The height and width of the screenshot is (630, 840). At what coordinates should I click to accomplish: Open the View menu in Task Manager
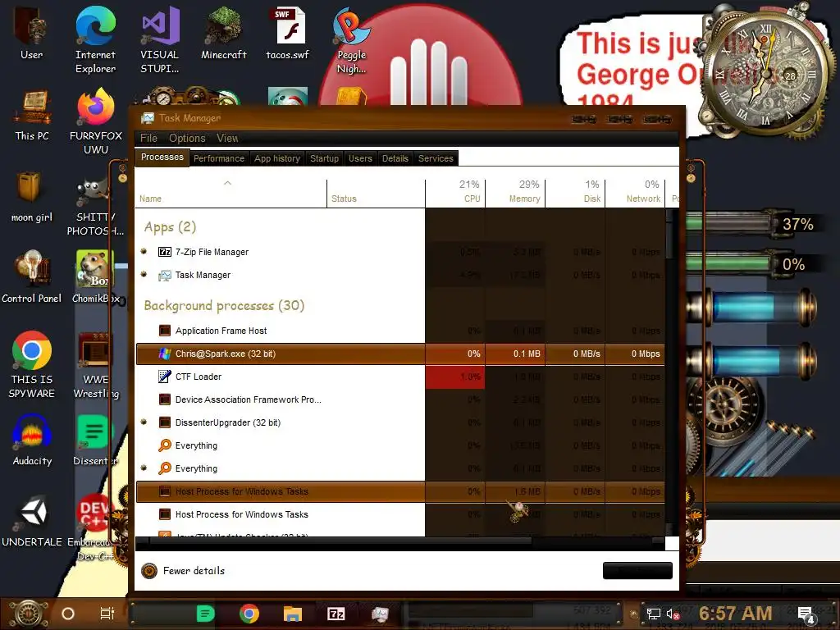[x=227, y=138]
